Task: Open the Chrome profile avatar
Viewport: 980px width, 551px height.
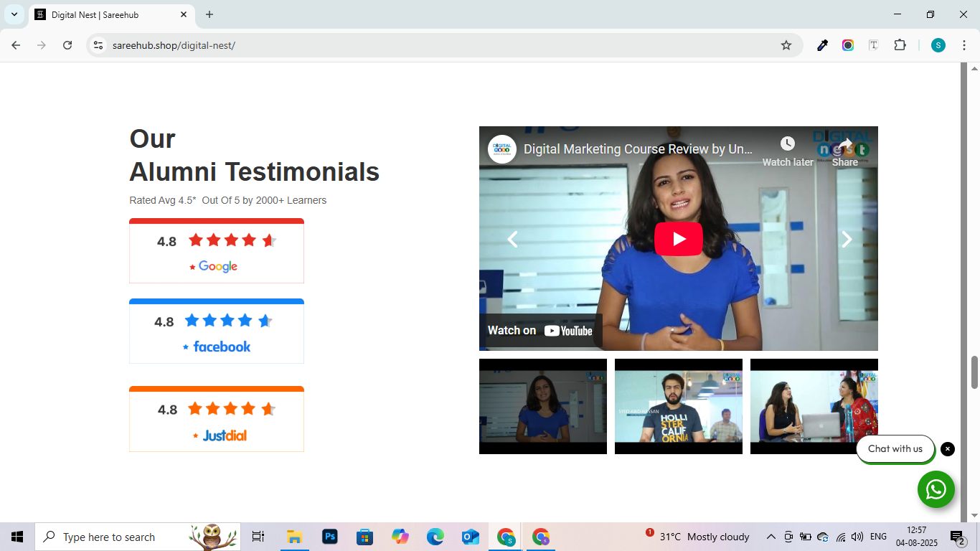Action: [x=938, y=45]
